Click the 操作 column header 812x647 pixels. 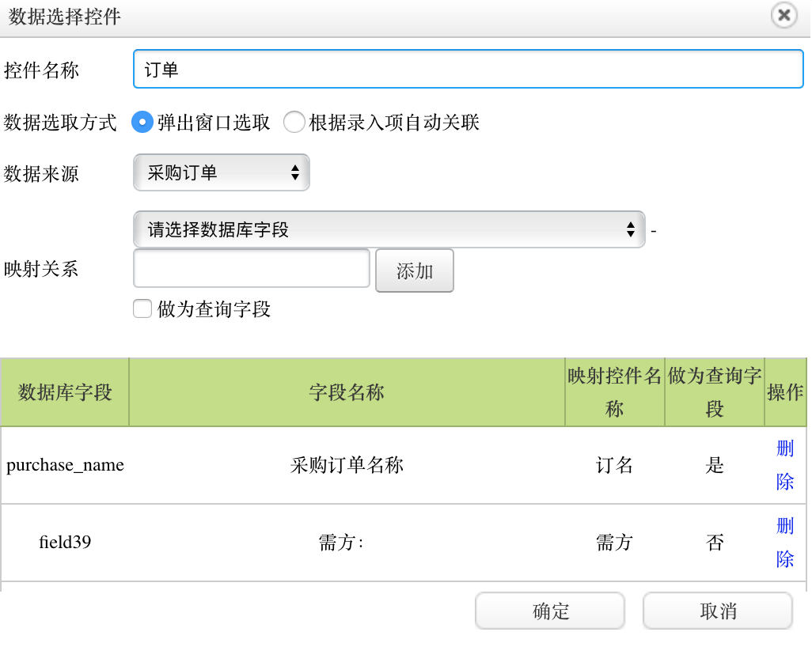[x=785, y=392]
